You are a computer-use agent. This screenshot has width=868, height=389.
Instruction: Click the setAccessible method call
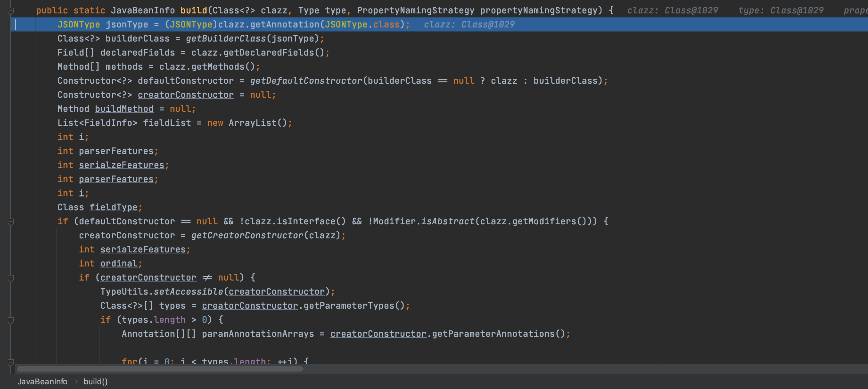coord(188,292)
